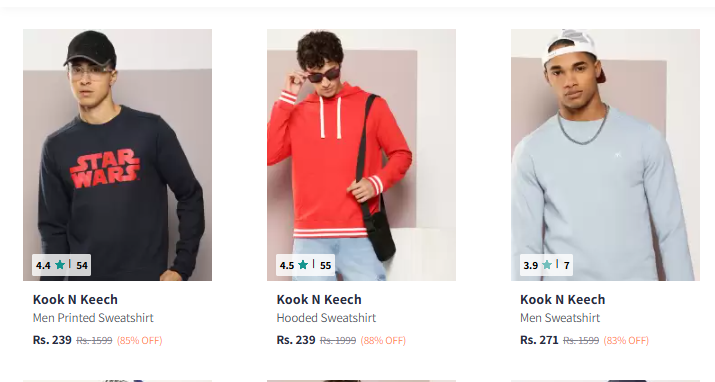Click the struck-through Rs. 1999 original price
The width and height of the screenshot is (715, 382).
coord(338,341)
